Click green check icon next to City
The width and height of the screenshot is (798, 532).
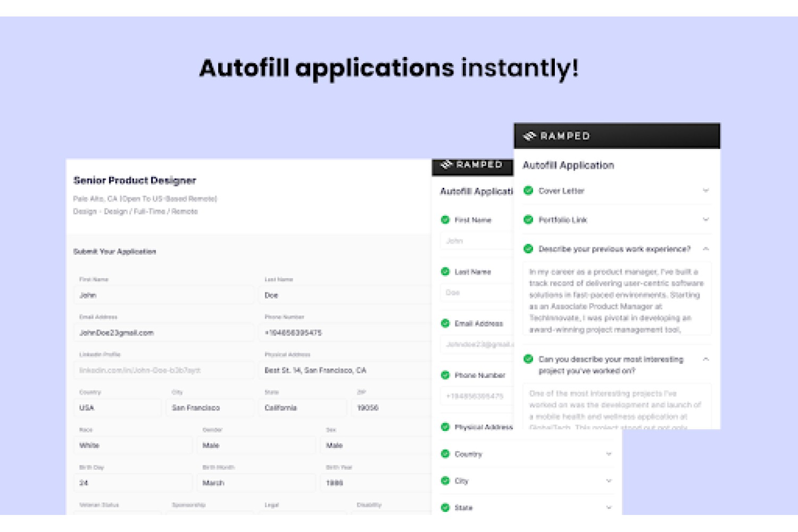pyautogui.click(x=445, y=480)
